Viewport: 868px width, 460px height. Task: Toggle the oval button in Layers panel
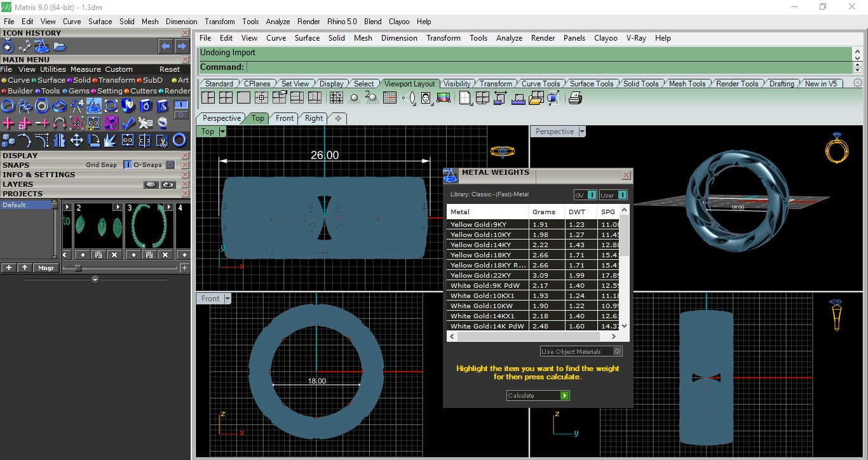[x=151, y=185]
